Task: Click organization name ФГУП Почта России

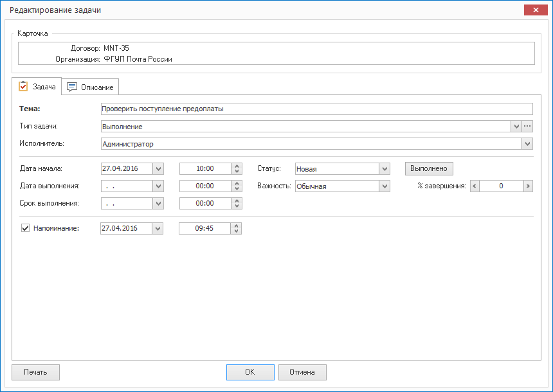Action: [138, 59]
